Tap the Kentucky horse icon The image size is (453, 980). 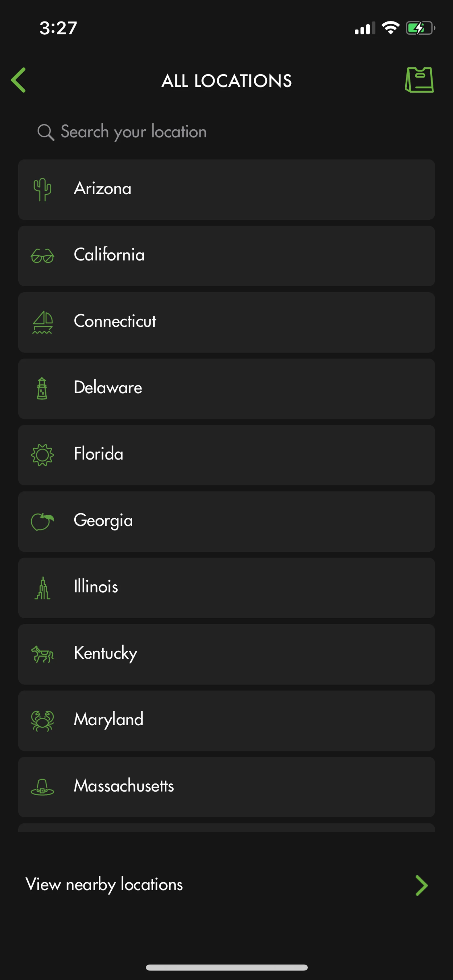(x=42, y=654)
